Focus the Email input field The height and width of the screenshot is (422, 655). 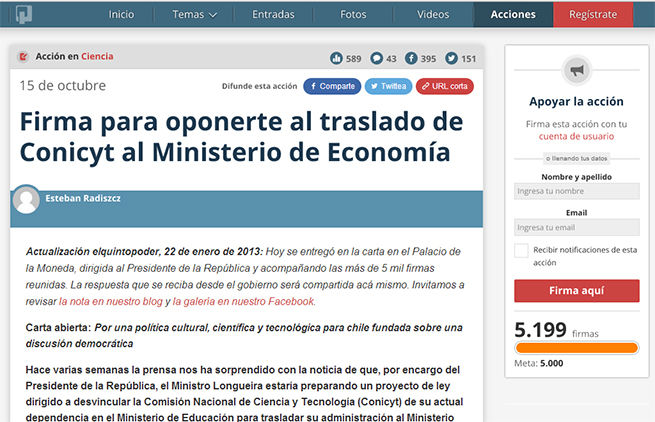coord(577,227)
